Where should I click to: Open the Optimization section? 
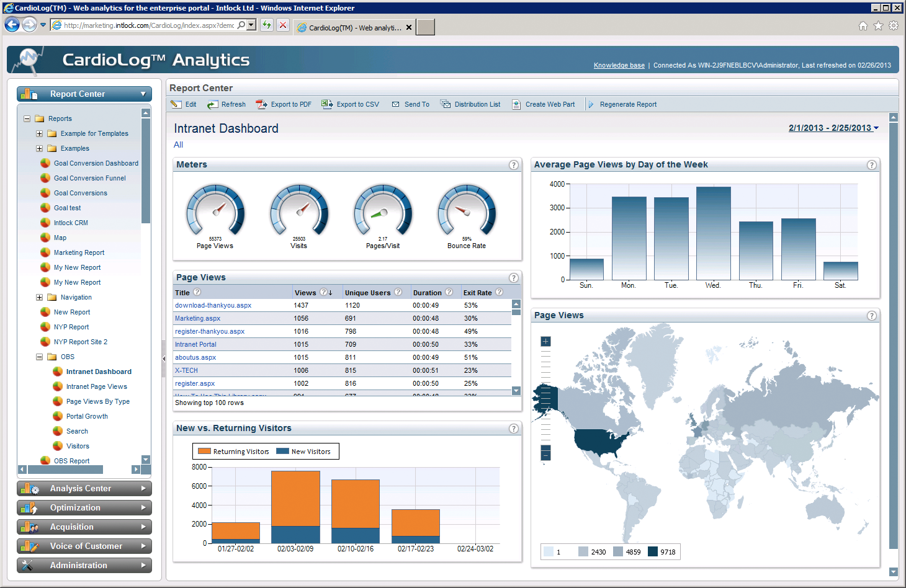point(84,508)
